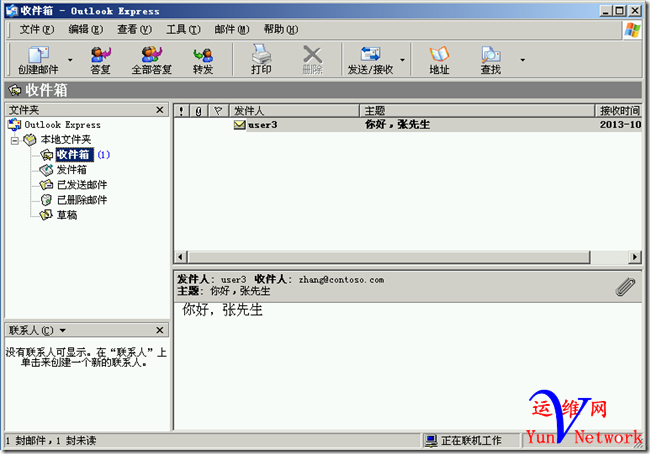Open the 邮件(M) menu
This screenshot has height=454, width=650.
tap(232, 29)
